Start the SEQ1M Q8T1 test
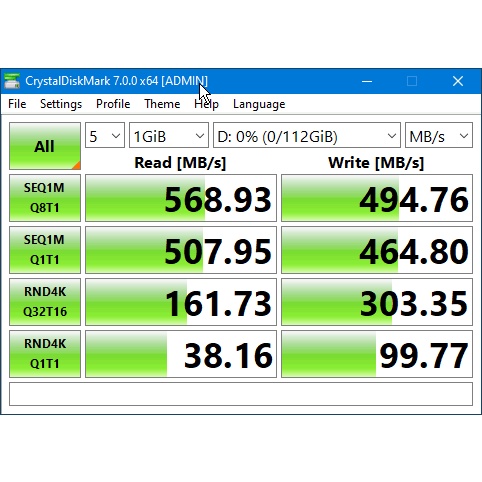 coord(45,198)
